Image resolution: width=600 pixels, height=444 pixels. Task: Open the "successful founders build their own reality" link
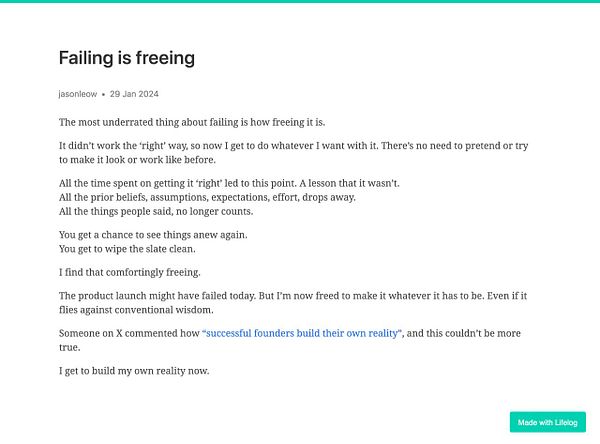coord(302,333)
